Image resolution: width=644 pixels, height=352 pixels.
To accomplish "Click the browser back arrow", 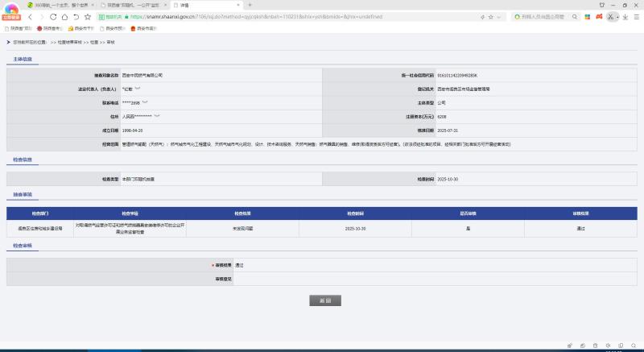I will pos(30,16).
